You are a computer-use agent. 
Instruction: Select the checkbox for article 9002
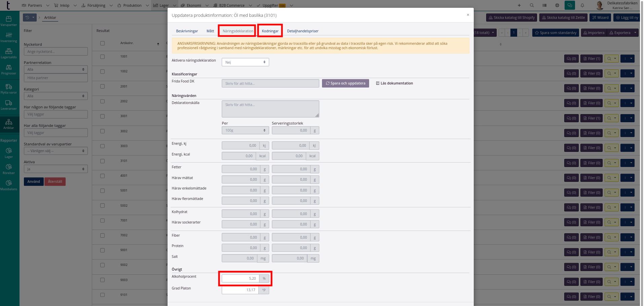[102, 265]
